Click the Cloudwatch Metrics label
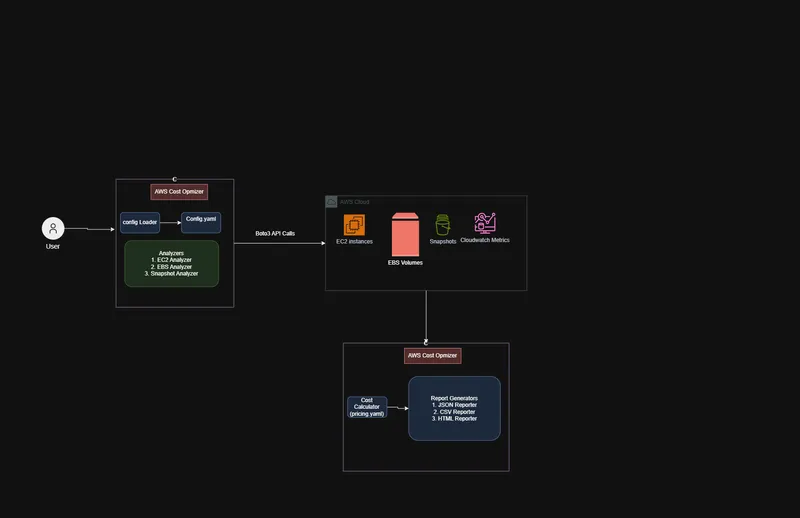 pos(485,240)
